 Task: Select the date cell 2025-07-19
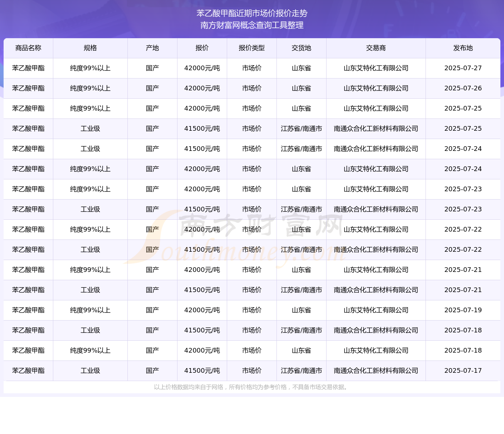pyautogui.click(x=463, y=310)
